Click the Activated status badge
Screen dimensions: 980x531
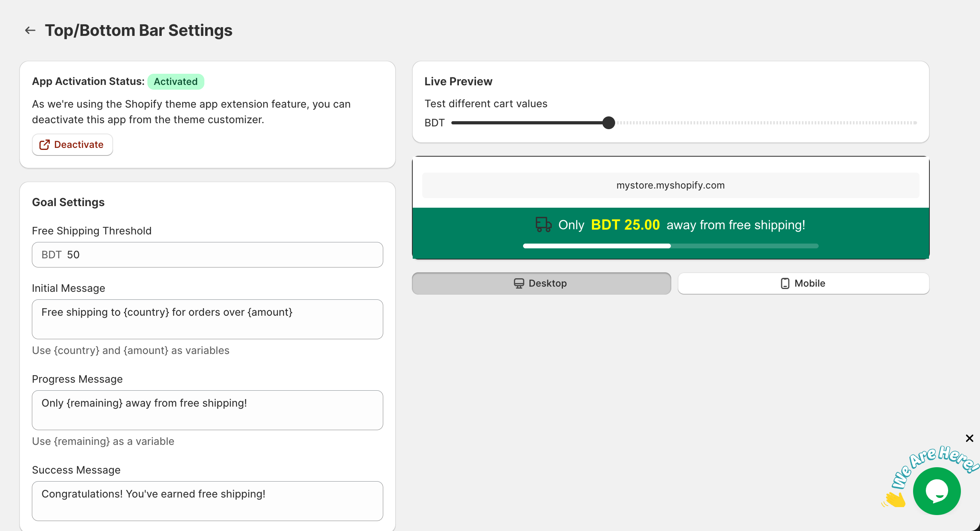pos(176,82)
